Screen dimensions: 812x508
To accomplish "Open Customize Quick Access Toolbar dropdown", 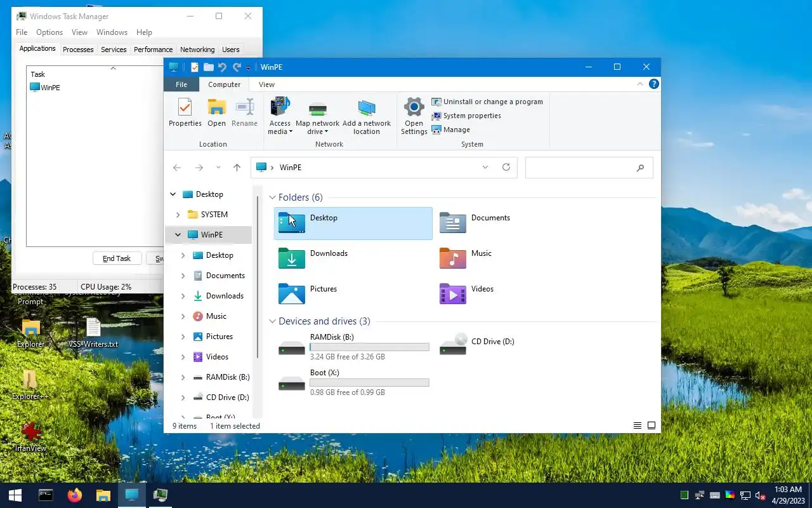I will [x=248, y=68].
